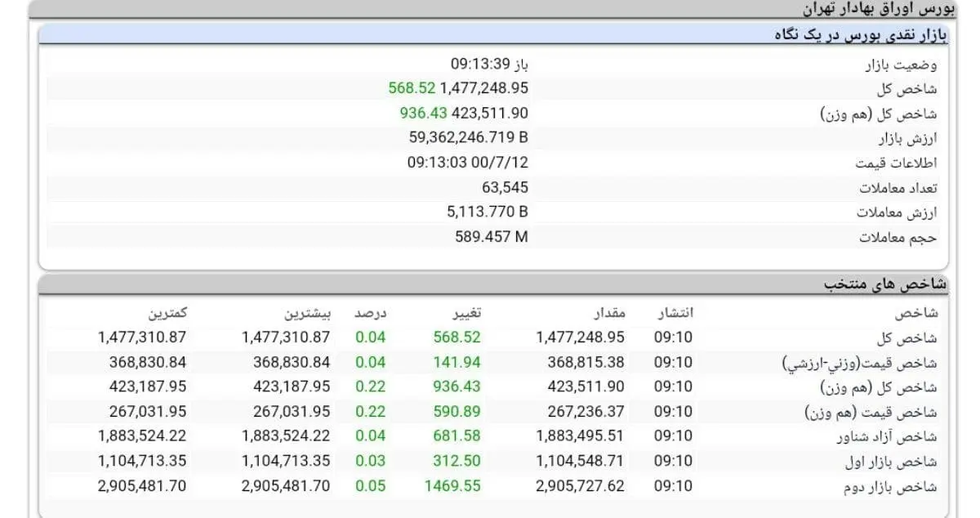Open the 'شاخص بازار دوم' index

pyautogui.click(x=892, y=487)
